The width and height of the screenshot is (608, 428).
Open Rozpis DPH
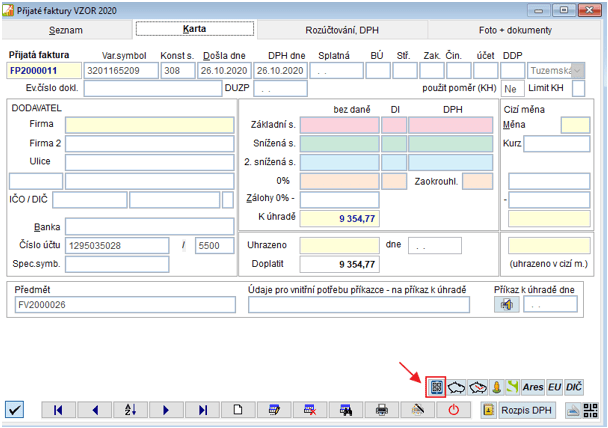(526, 410)
